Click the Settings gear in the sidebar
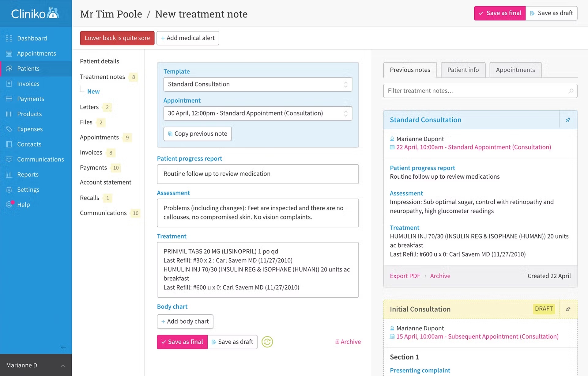Image resolution: width=588 pixels, height=376 pixels. point(9,190)
